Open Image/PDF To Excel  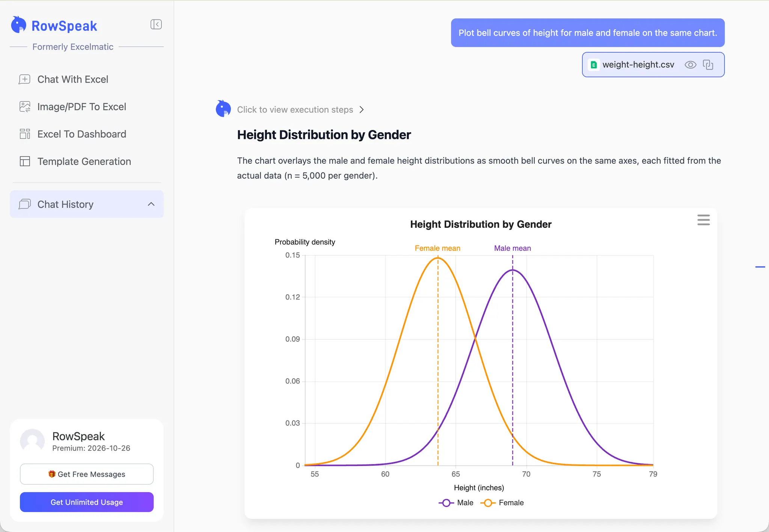pyautogui.click(x=87, y=107)
